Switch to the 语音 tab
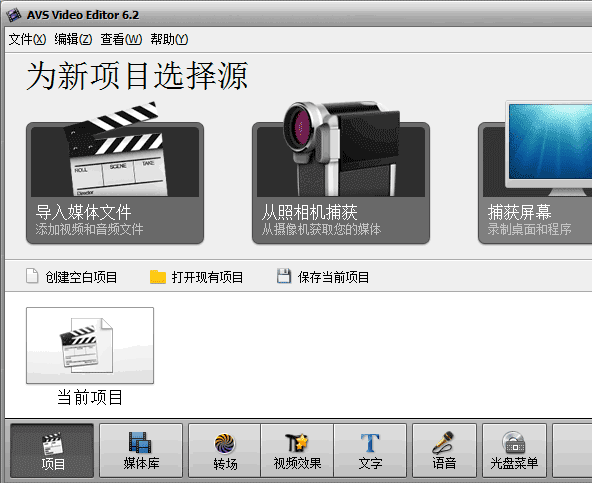The image size is (592, 483). click(x=444, y=451)
